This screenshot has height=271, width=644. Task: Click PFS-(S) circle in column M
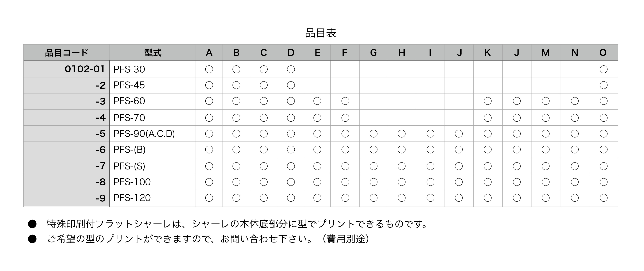click(x=546, y=166)
